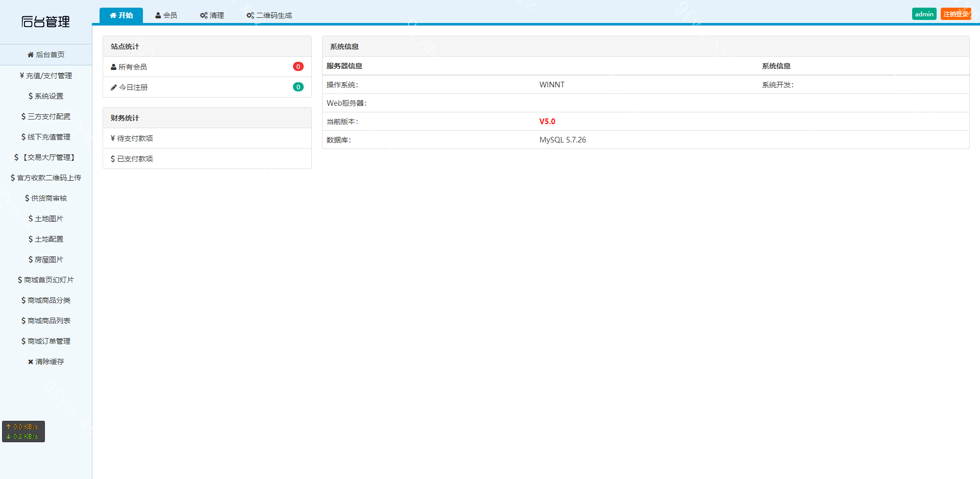The height and width of the screenshot is (479, 980).
Task: Click the 站点统计 panel header
Action: tap(207, 46)
